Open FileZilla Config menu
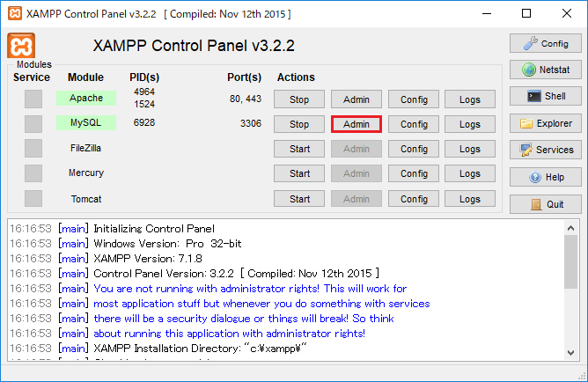 point(414,149)
